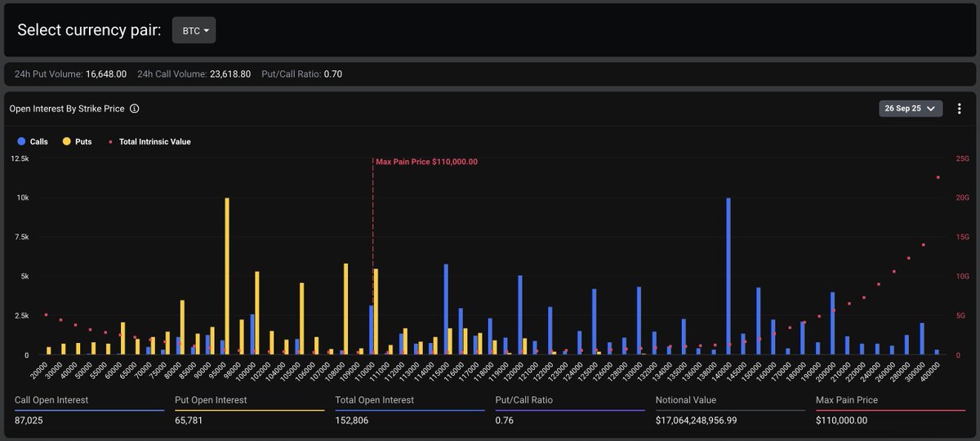Click the tall yellow put bar at 95000
This screenshot has height=441, width=980.
point(227,276)
